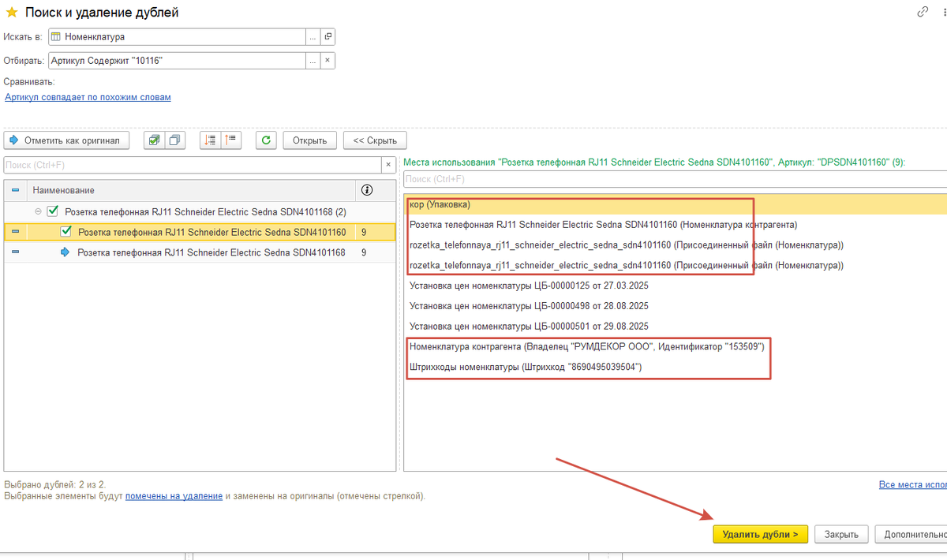
Task: Click Отметить как оригинал button
Action: tap(66, 140)
